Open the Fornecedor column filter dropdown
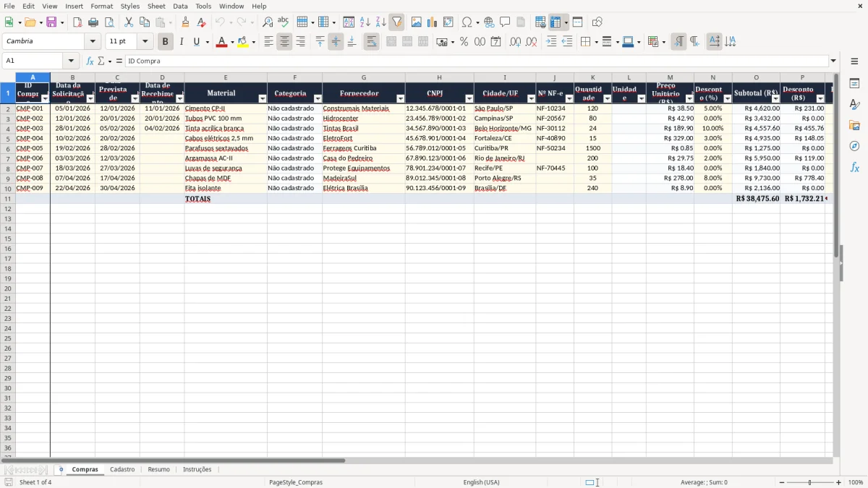 [400, 98]
